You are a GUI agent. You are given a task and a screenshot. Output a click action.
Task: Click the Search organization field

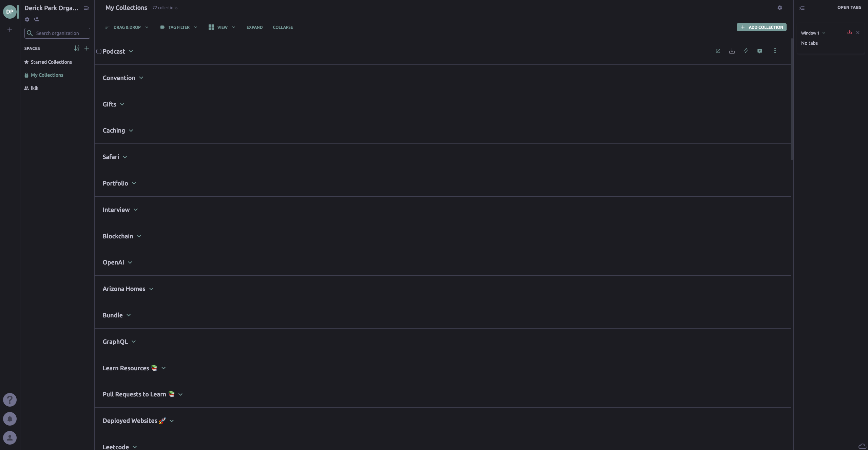[x=61, y=33]
